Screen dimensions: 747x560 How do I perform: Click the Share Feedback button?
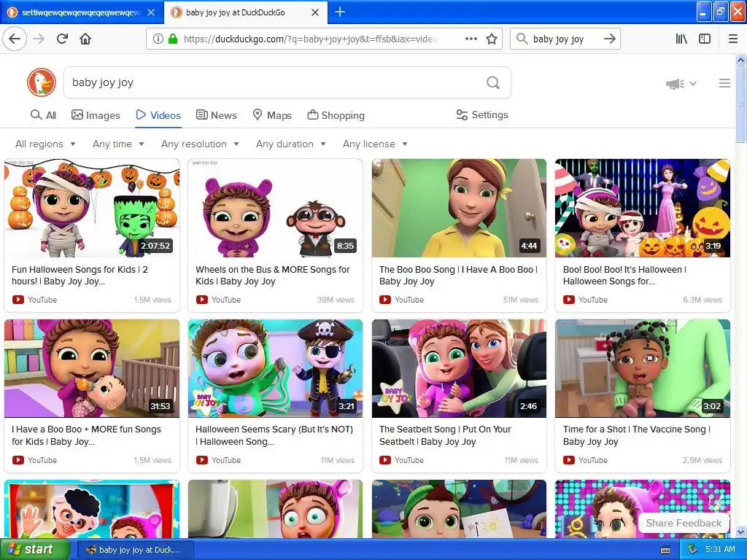click(x=684, y=523)
